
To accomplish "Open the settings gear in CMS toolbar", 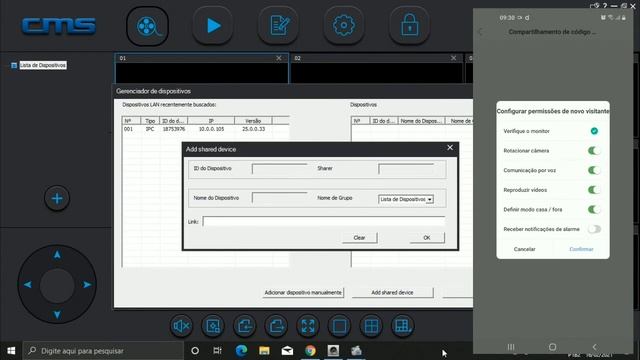I will [x=344, y=26].
